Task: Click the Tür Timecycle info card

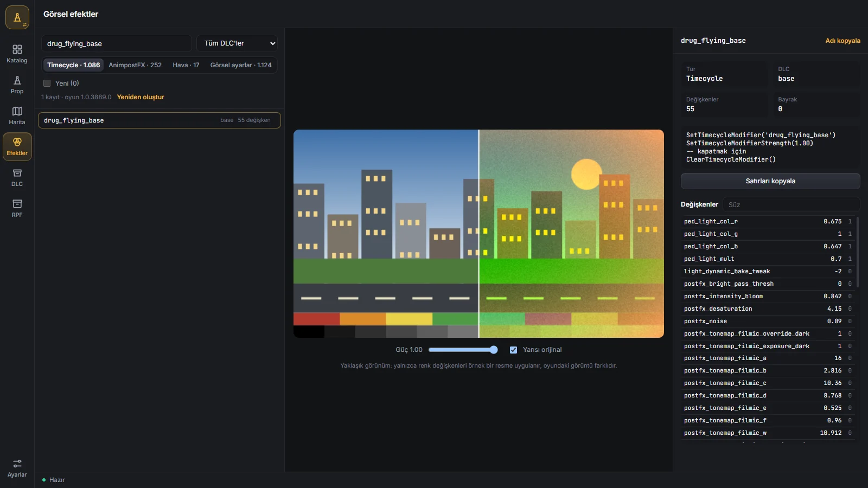Action: click(725, 74)
